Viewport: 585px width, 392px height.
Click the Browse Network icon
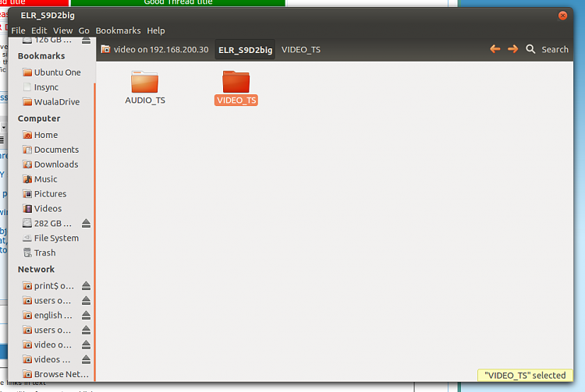coord(27,374)
